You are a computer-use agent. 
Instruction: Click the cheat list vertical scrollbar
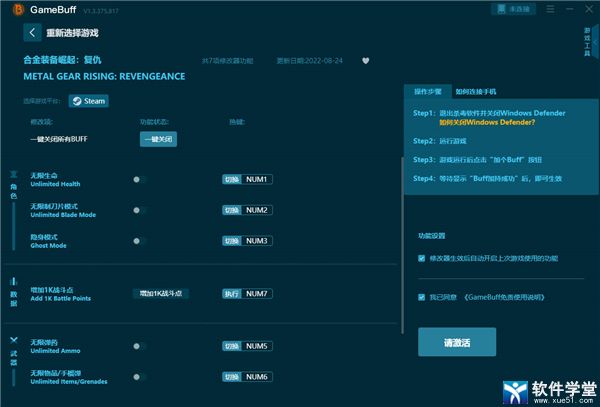(x=402, y=245)
